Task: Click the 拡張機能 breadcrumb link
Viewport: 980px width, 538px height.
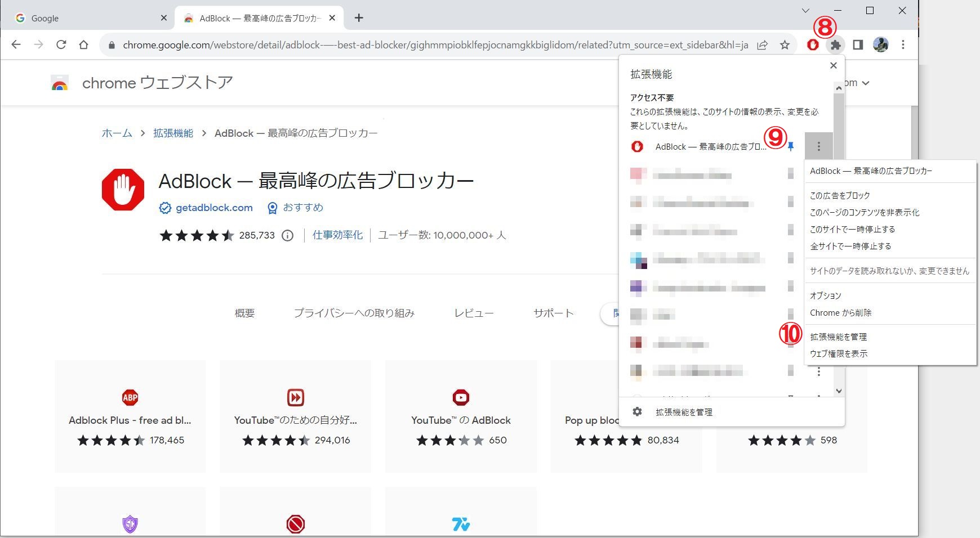Action: 173,133
